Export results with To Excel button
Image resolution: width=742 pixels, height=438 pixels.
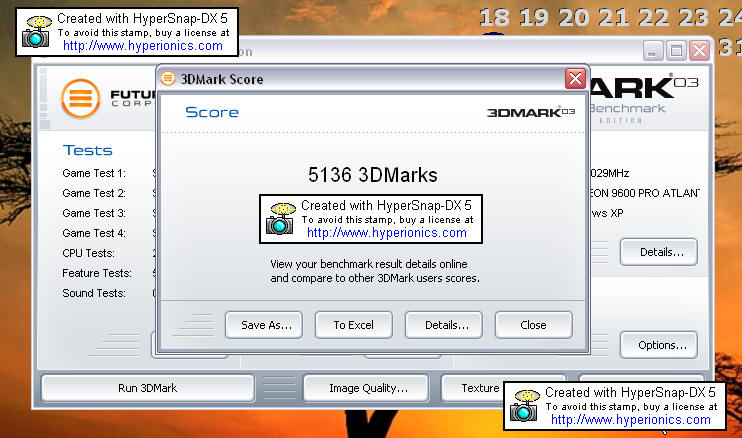coord(353,325)
